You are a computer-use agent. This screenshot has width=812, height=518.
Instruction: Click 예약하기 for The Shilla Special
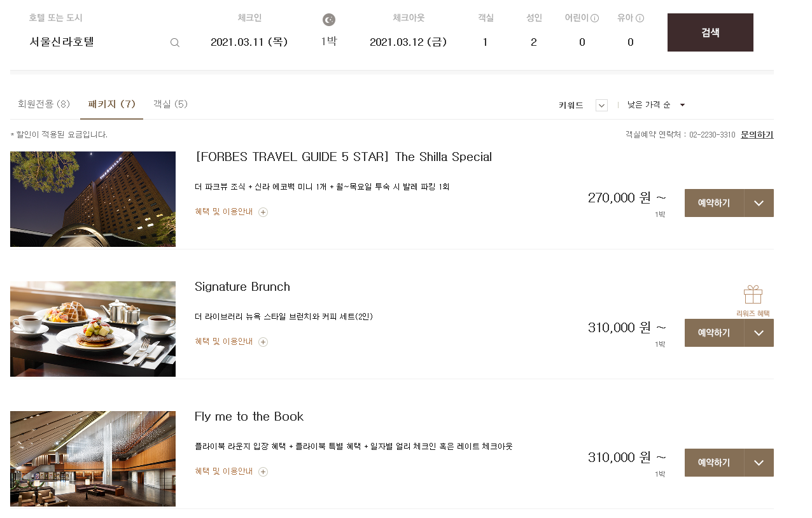point(714,203)
